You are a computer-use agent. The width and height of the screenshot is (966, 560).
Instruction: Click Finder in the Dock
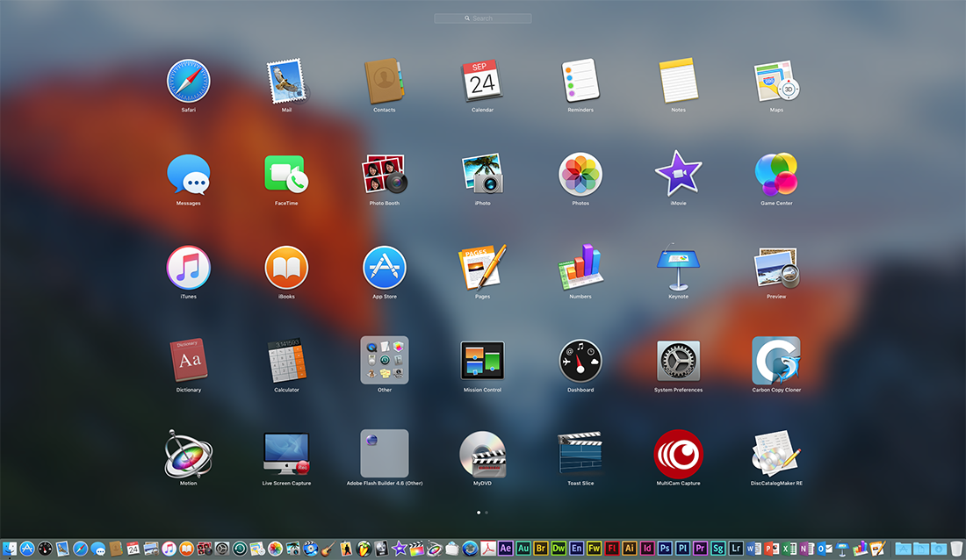(x=10, y=549)
